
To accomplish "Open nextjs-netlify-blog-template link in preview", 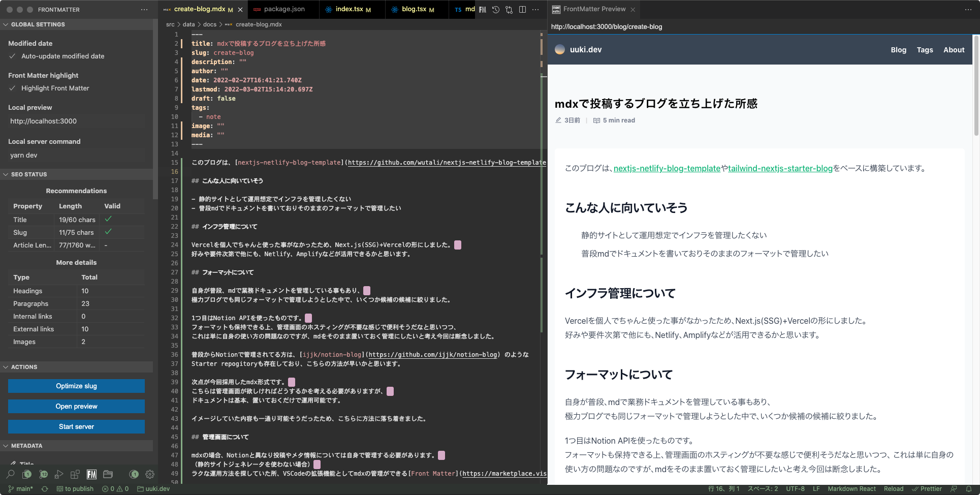I will tap(667, 168).
